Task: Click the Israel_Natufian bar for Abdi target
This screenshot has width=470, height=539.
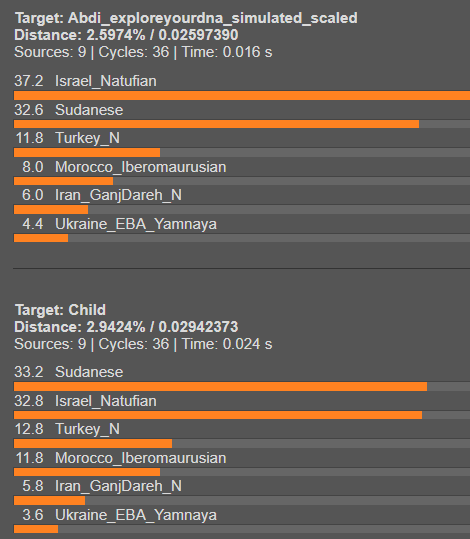Action: pos(242,96)
